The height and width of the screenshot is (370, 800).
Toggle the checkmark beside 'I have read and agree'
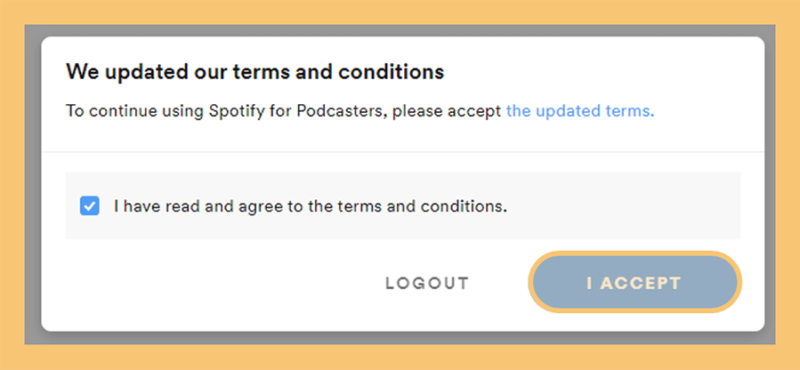click(90, 206)
